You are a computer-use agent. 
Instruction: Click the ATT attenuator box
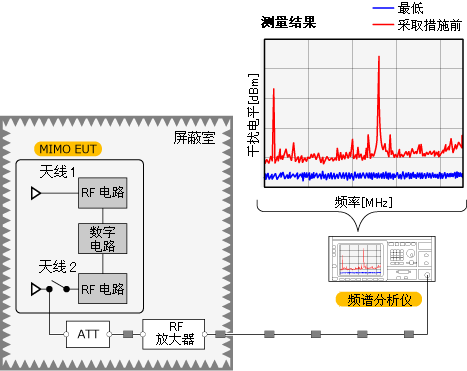pyautogui.click(x=88, y=334)
